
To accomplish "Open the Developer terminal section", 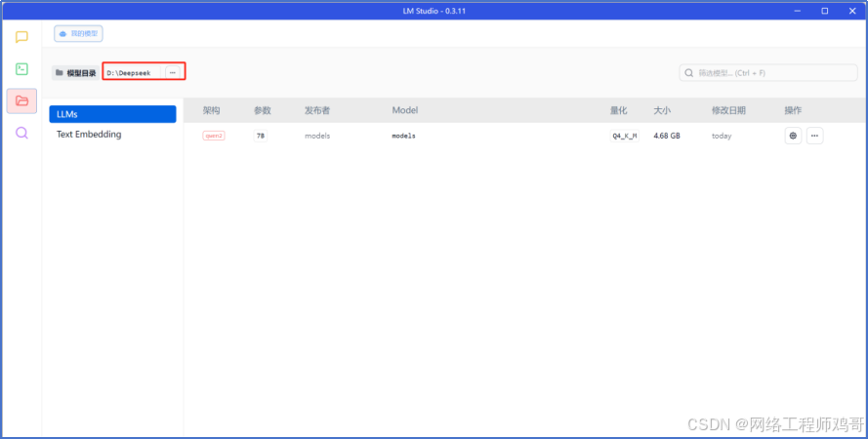I will pyautogui.click(x=21, y=69).
